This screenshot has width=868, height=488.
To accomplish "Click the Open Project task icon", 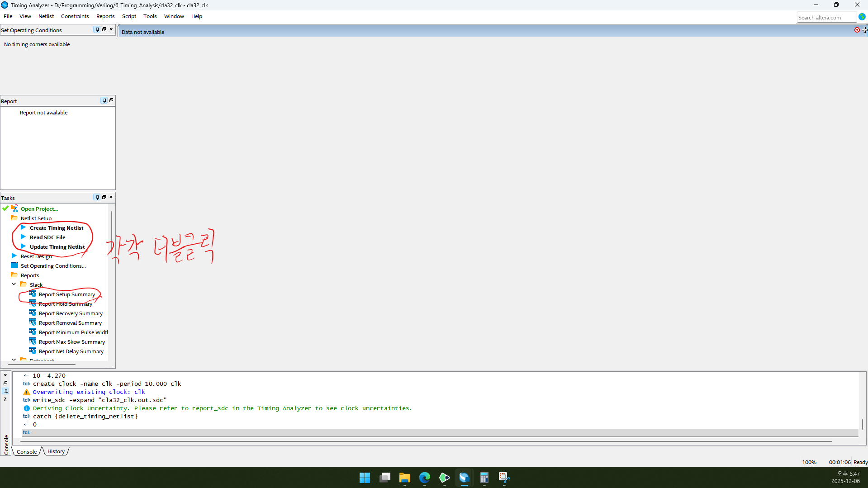I will point(14,208).
